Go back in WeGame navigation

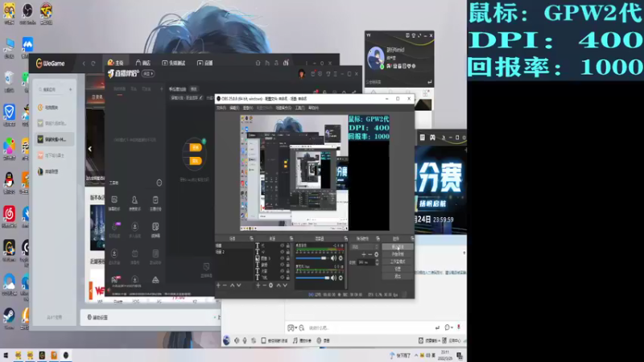tap(84, 64)
